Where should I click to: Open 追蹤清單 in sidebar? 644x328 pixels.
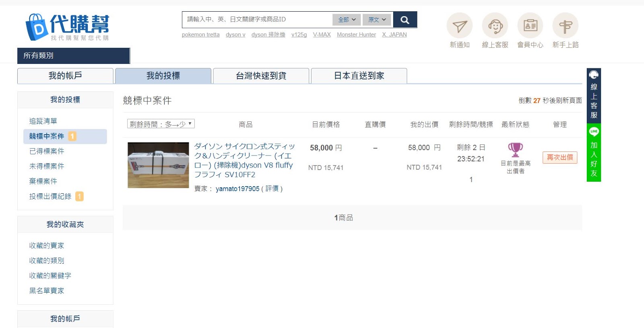pos(43,121)
